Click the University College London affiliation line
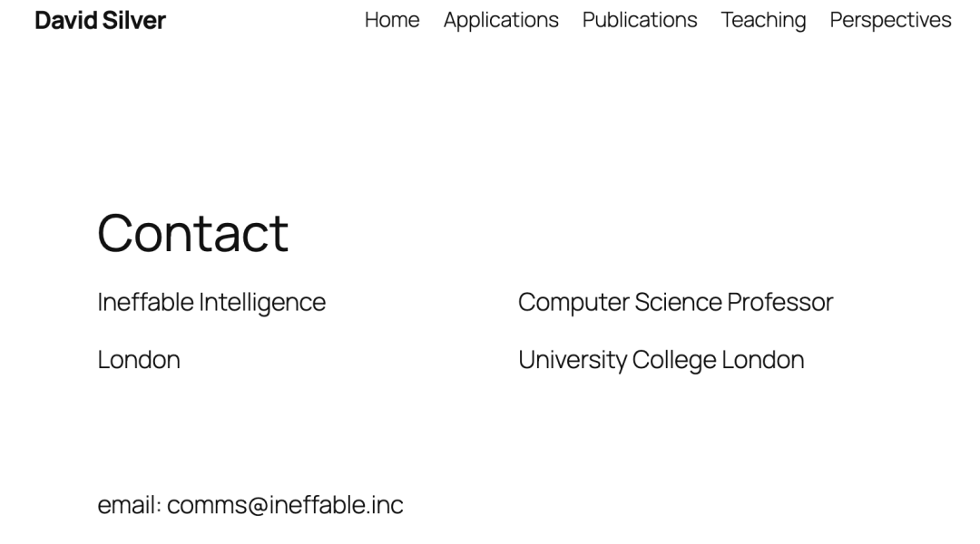Screen dimensions: 980x544 [x=661, y=360]
